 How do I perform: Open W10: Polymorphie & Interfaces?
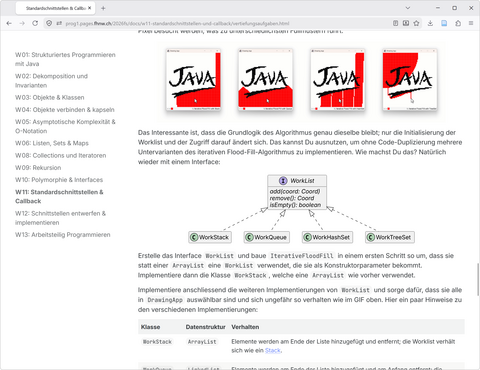click(x=59, y=180)
